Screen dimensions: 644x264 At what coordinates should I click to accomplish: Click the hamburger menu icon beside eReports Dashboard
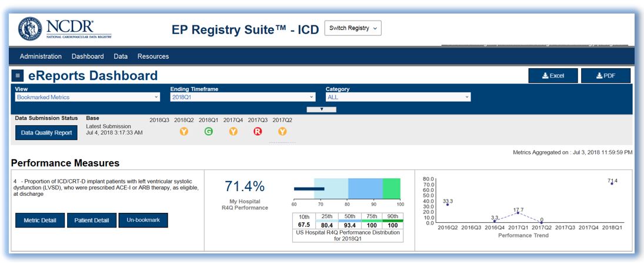[x=18, y=76]
